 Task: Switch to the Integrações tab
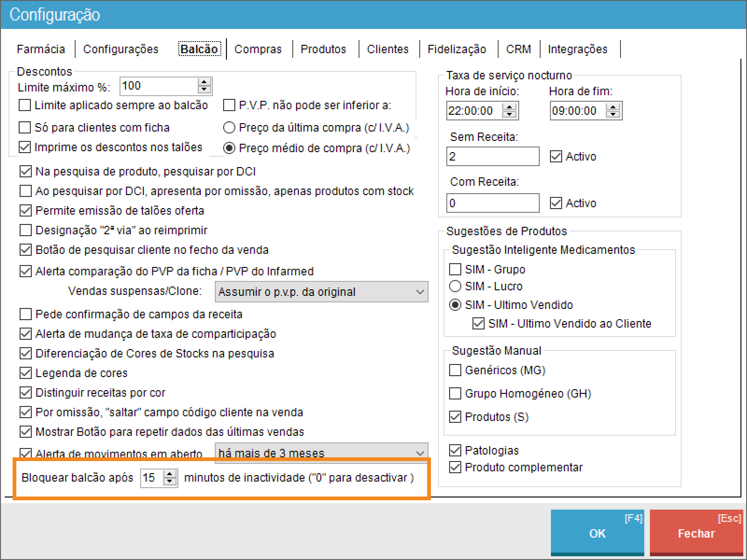click(578, 49)
